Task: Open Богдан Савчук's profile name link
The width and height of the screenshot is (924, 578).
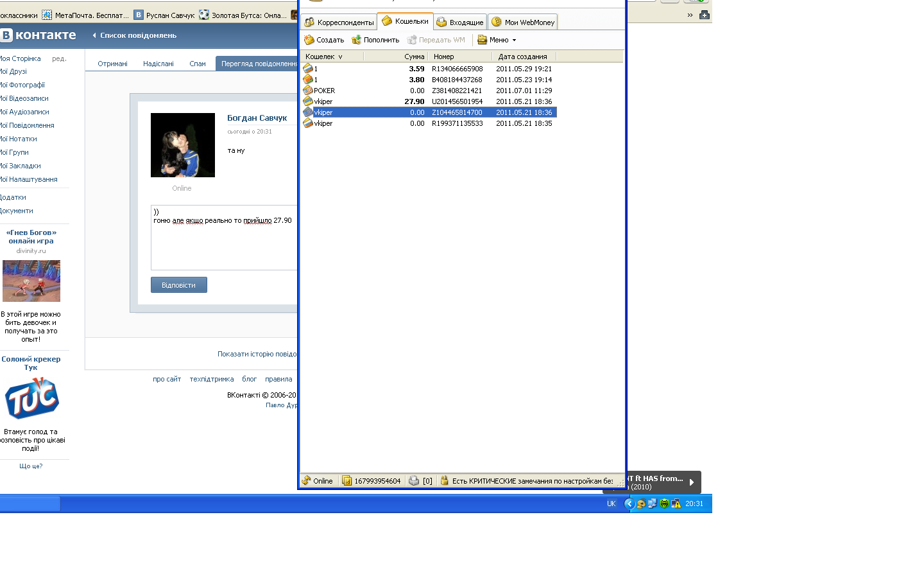Action: [257, 118]
